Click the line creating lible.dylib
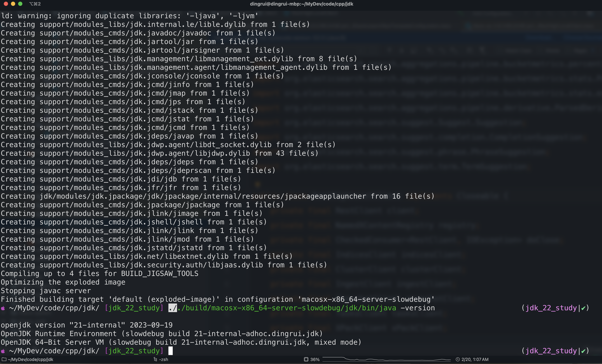The width and height of the screenshot is (602, 364). click(x=155, y=24)
